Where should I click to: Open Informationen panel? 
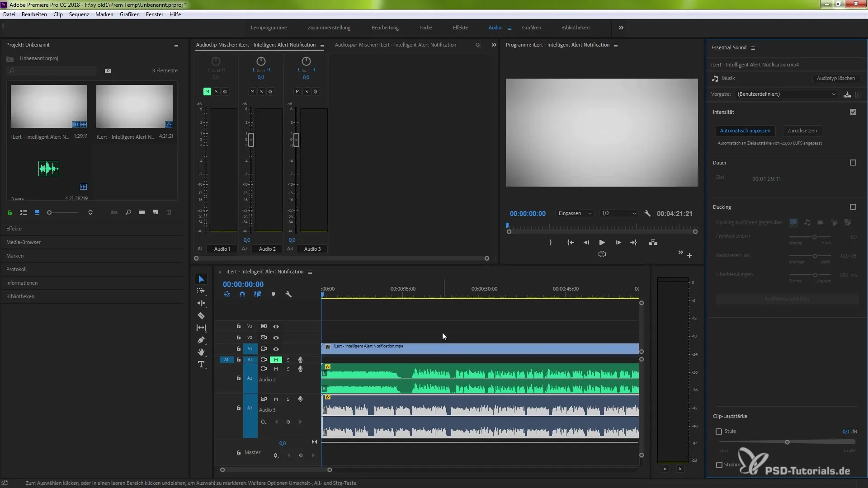click(x=22, y=283)
